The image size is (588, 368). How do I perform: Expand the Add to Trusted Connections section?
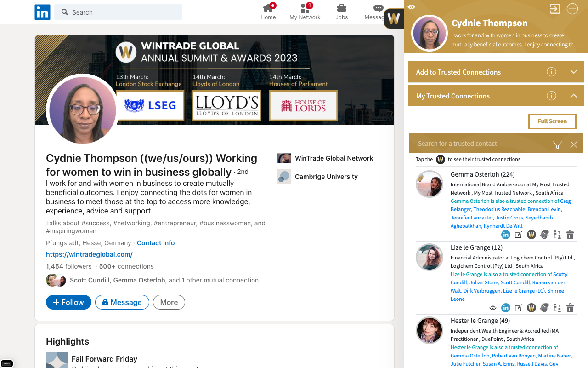click(573, 72)
